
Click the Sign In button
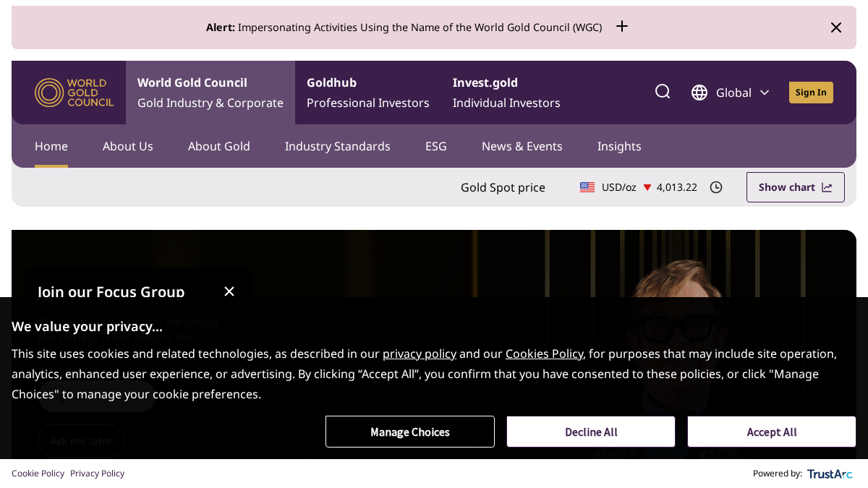point(811,93)
